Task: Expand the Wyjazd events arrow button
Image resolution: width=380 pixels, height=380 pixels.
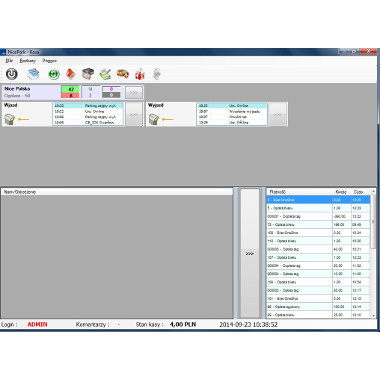Action: coord(278,114)
